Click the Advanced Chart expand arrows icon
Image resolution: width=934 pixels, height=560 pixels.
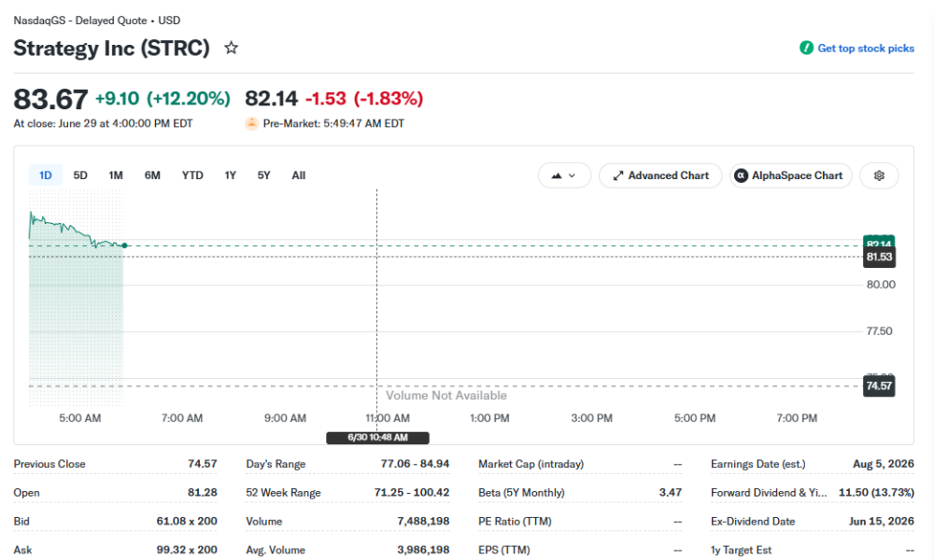[618, 175]
